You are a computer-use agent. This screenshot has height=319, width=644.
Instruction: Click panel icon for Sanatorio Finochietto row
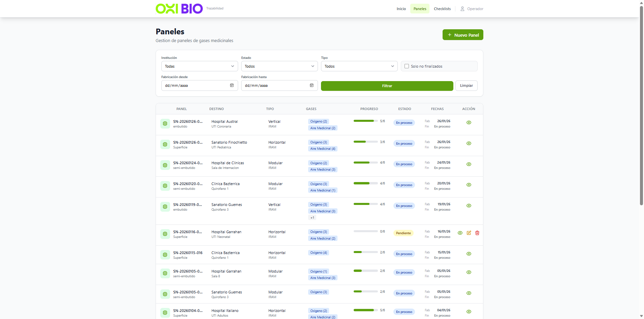(x=165, y=144)
